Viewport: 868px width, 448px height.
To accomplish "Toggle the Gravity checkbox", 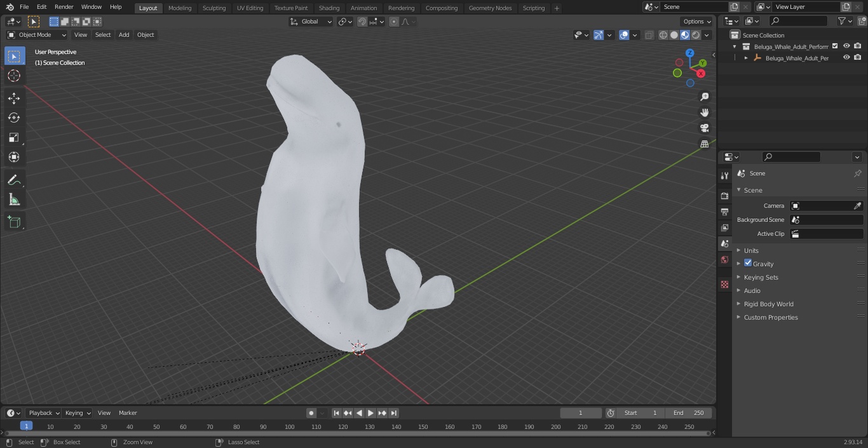I will [748, 263].
